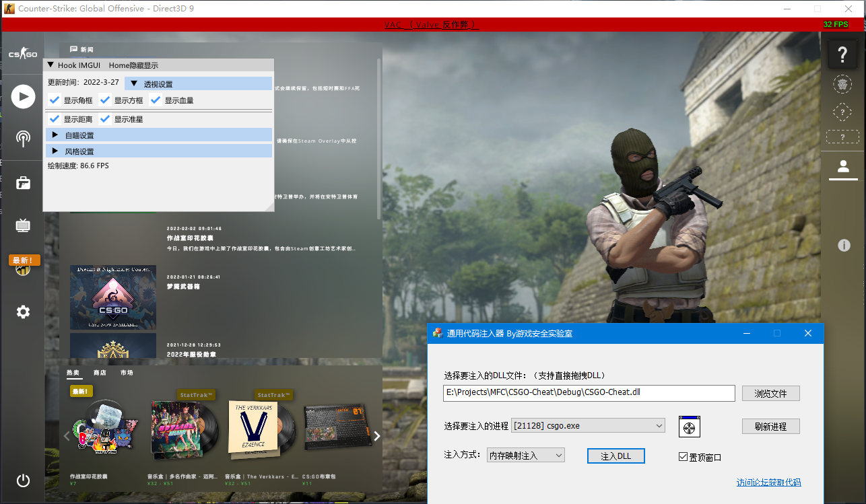Click the dashed hexagon question mark icon

coord(842,112)
